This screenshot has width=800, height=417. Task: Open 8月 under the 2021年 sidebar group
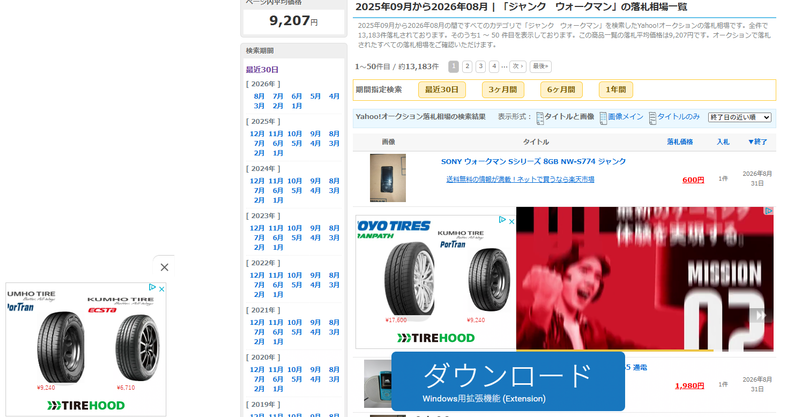(x=334, y=323)
